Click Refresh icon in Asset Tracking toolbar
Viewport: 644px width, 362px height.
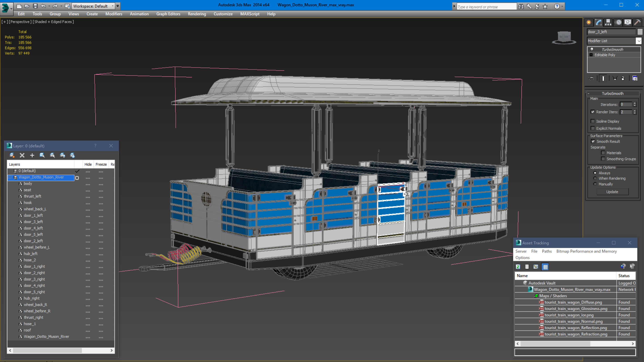coord(518,267)
